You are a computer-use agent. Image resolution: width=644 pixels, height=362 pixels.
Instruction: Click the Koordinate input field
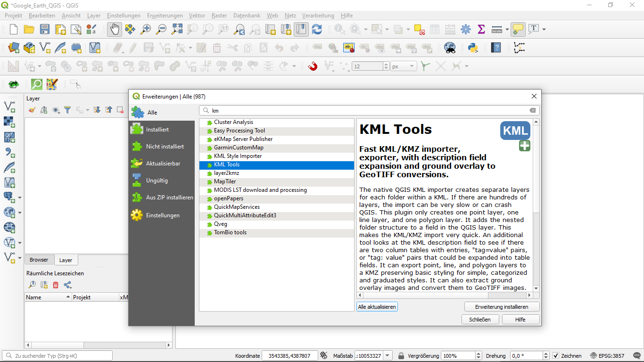[289, 356]
